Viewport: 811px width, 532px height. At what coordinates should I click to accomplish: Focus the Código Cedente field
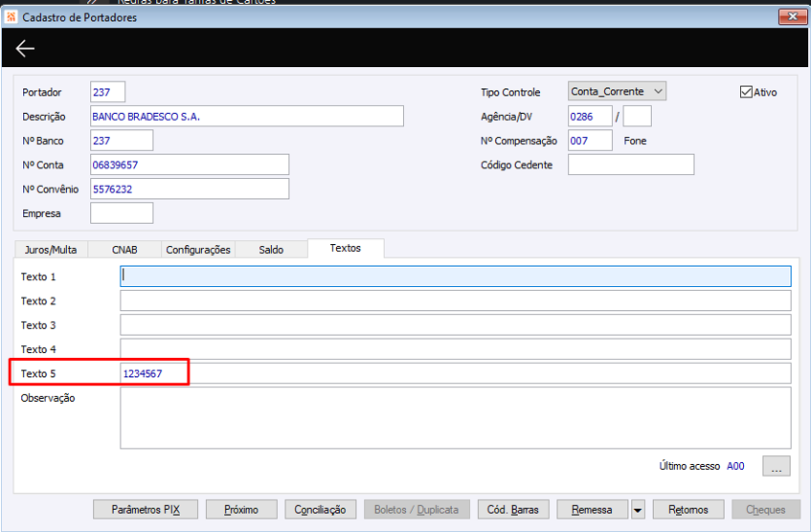coord(631,165)
